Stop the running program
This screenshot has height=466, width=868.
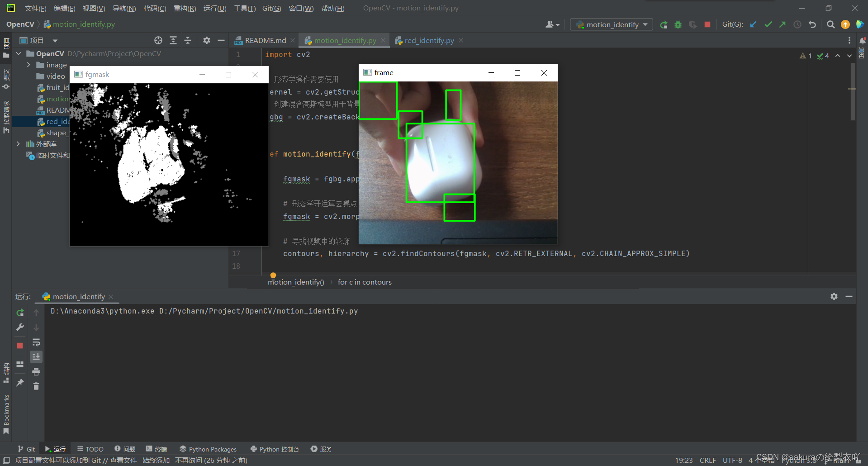pyautogui.click(x=707, y=24)
